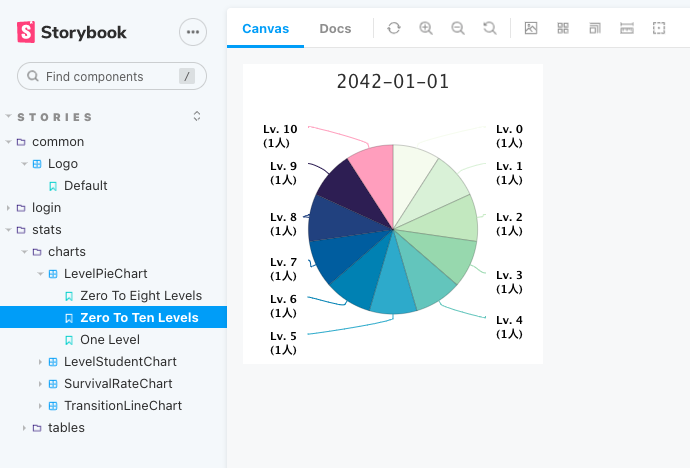Toggle the grid overlay icon
The image size is (690, 468).
tap(563, 29)
